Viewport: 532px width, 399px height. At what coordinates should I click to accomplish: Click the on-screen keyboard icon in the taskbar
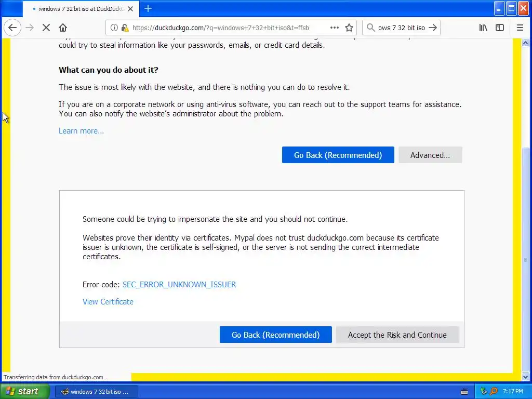point(464,392)
